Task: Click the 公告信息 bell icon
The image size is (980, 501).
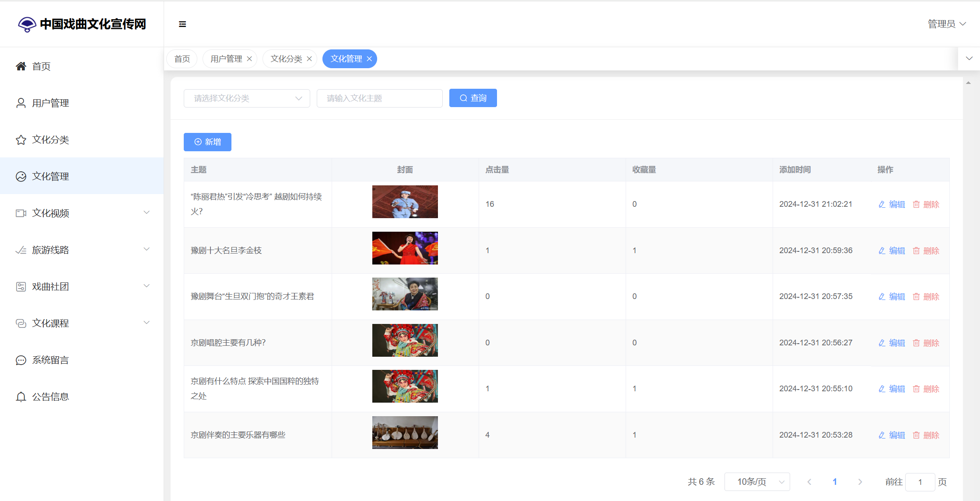Action: pyautogui.click(x=21, y=397)
